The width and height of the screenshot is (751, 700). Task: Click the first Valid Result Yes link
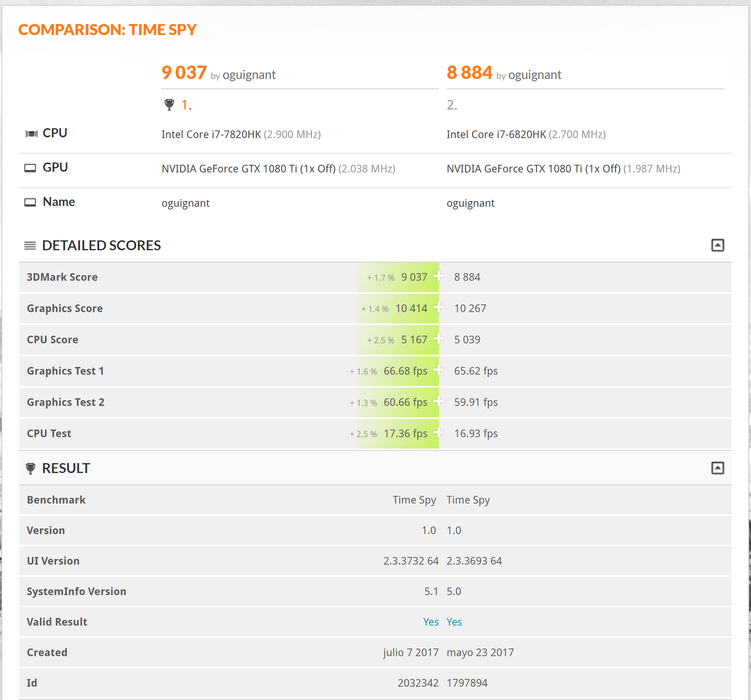pyautogui.click(x=431, y=622)
